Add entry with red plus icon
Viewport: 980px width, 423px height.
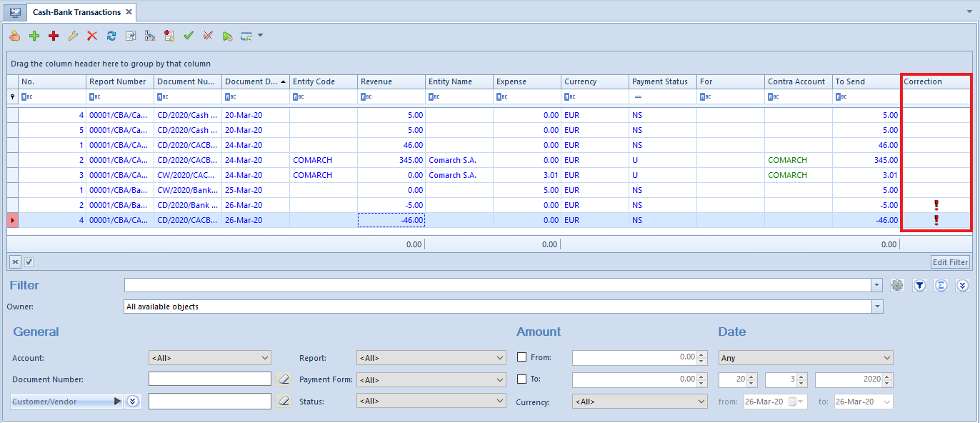(x=54, y=36)
